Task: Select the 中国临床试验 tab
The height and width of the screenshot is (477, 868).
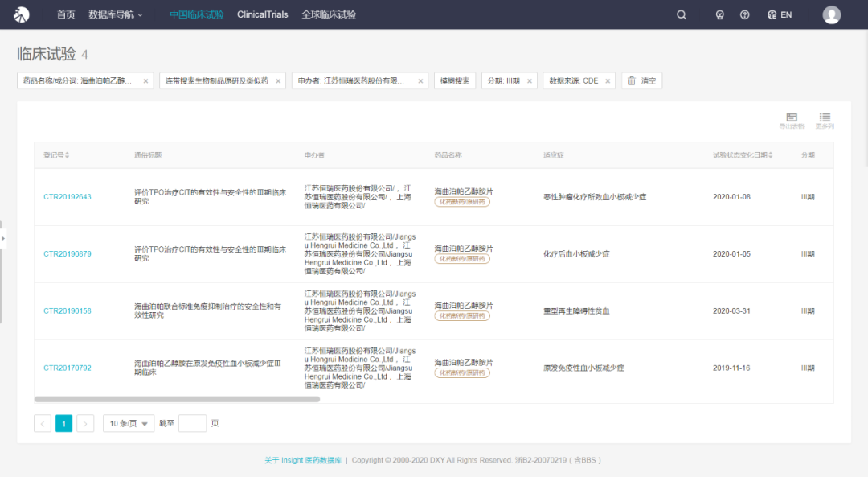Action: [197, 15]
